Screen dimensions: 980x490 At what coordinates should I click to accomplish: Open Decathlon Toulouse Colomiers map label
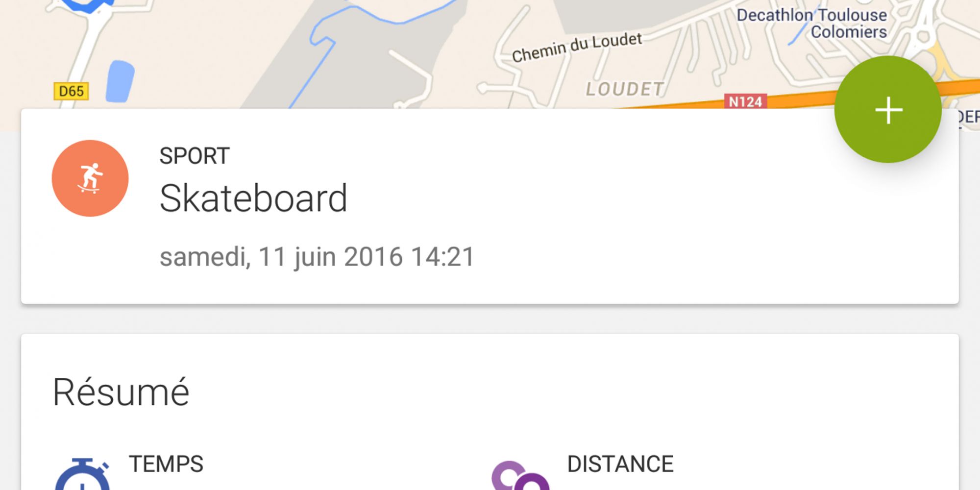(x=812, y=23)
